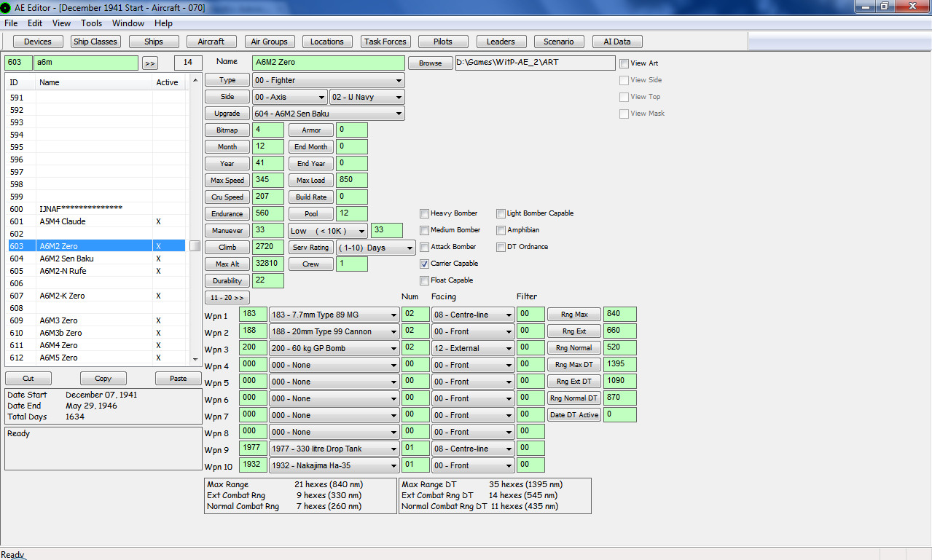Click the Paste button
This screenshot has height=560, width=932.
click(178, 379)
